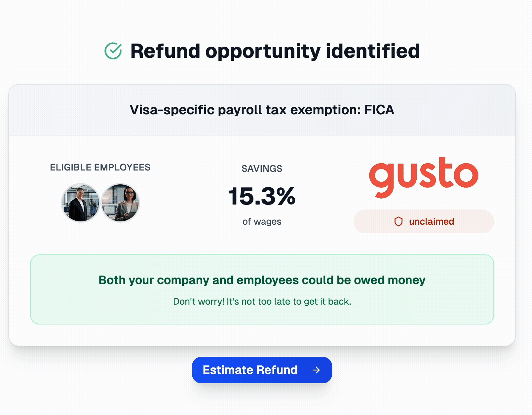Click the 'of wages' text
Image resolution: width=532 pixels, height=415 pixels.
(x=262, y=221)
